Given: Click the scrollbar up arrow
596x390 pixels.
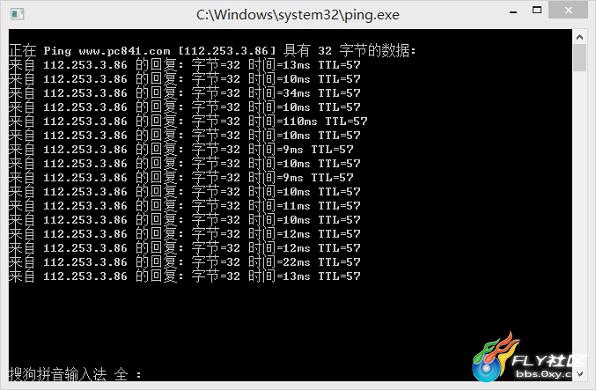Looking at the screenshot, I should 579,37.
